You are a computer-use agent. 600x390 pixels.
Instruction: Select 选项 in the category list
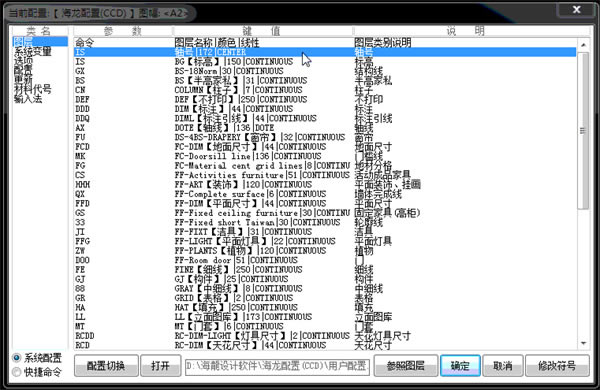click(40, 60)
